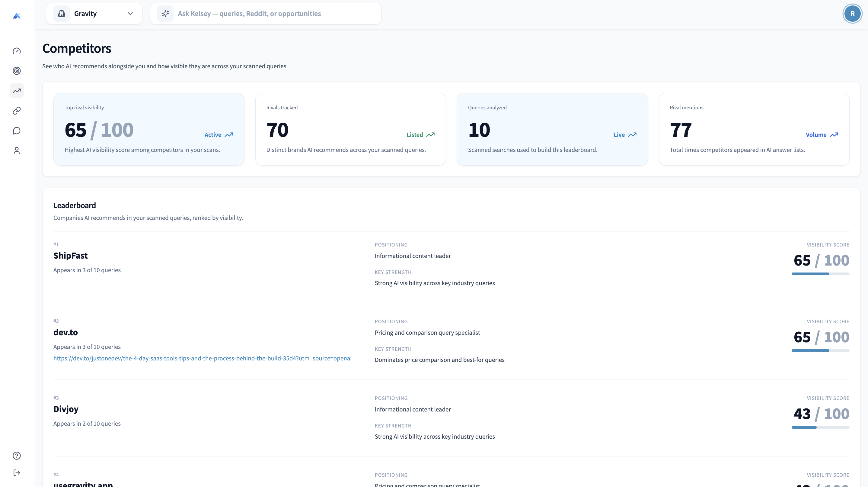Click the app logo in sidebar
Screen dimensions: 868x487
coord(17,16)
